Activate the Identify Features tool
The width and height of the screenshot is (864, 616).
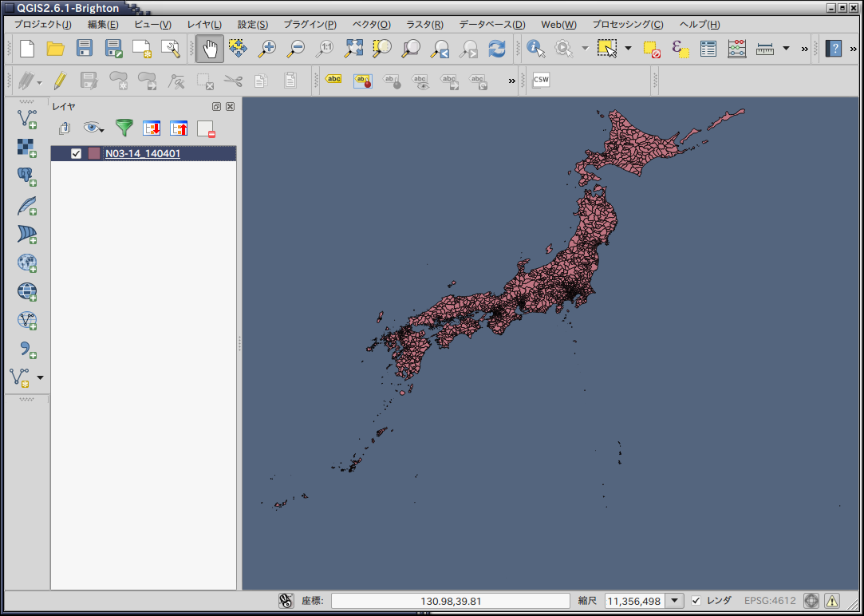point(535,49)
